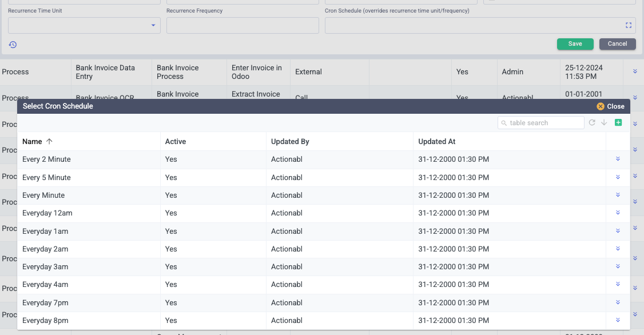Select the Everyday 12am schedule

click(x=47, y=213)
